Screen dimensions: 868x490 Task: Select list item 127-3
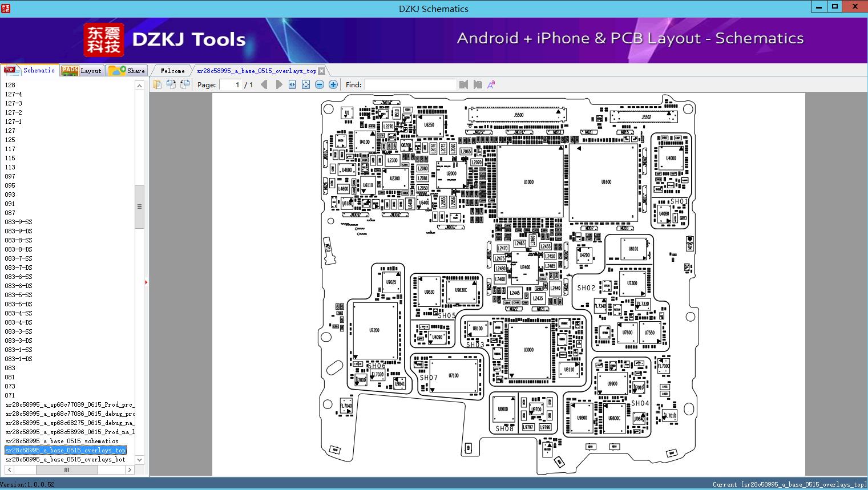click(x=14, y=103)
